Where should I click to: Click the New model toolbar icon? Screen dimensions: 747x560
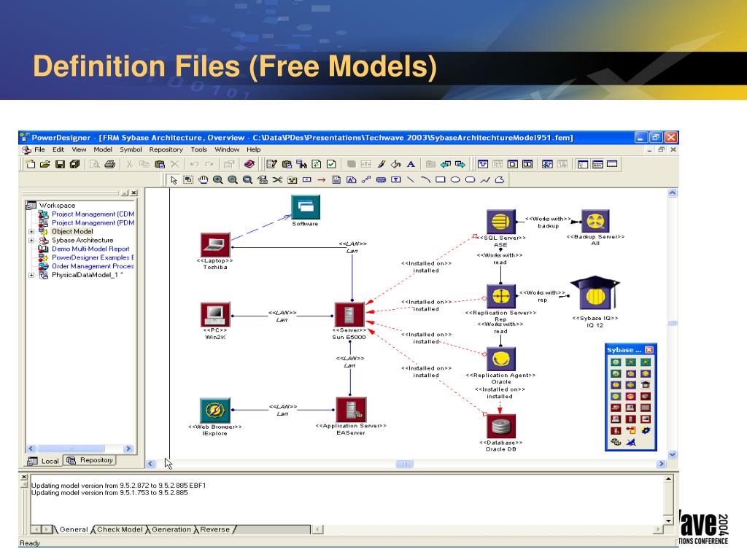[31, 164]
